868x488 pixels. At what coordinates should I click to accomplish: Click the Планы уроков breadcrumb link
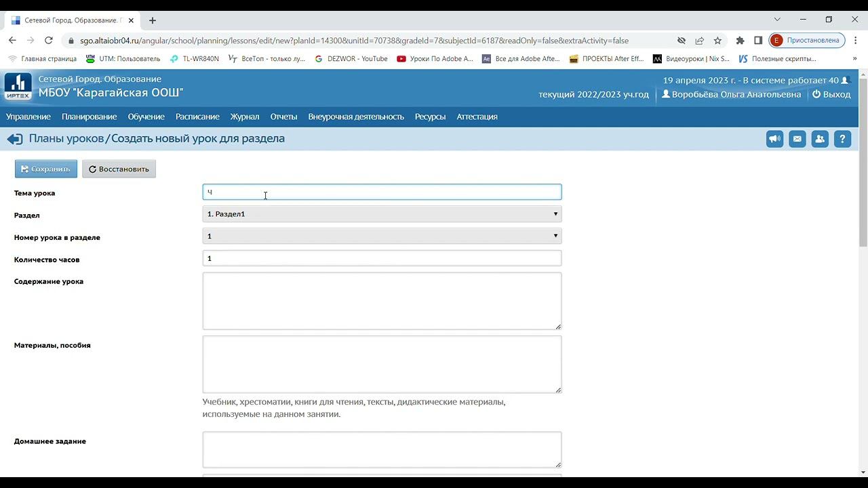tap(66, 138)
